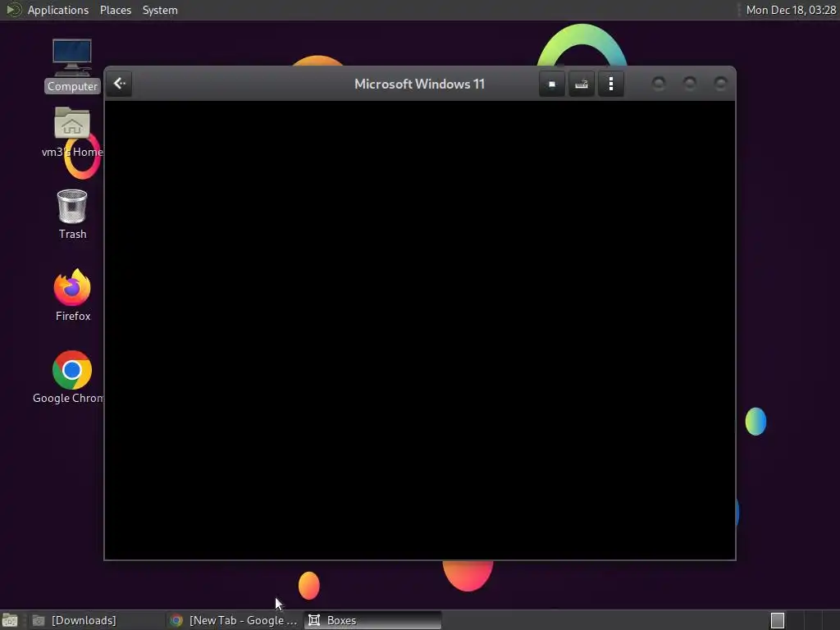Image resolution: width=840 pixels, height=630 pixels.
Task: Open the Computer desktop icon
Action: (x=72, y=65)
